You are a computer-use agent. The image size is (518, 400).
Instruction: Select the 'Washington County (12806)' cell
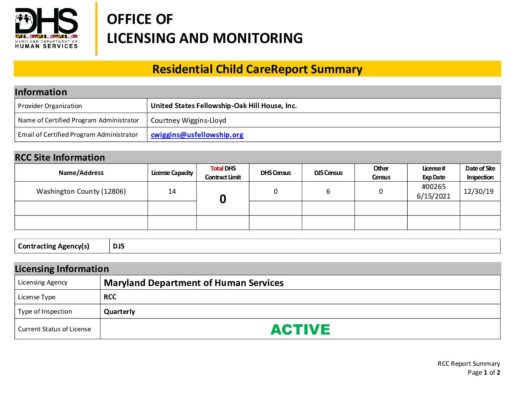pyautogui.click(x=81, y=191)
